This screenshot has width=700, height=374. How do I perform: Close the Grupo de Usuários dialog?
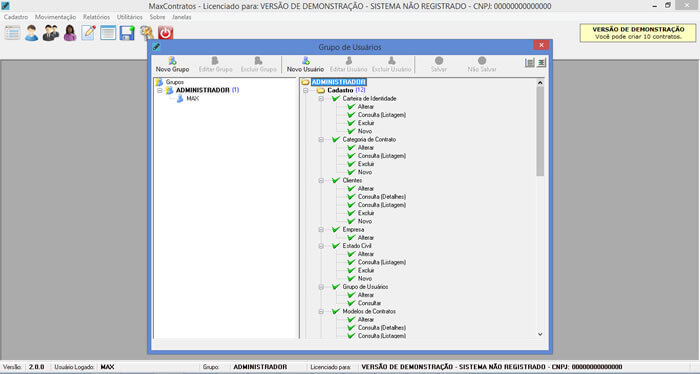541,45
